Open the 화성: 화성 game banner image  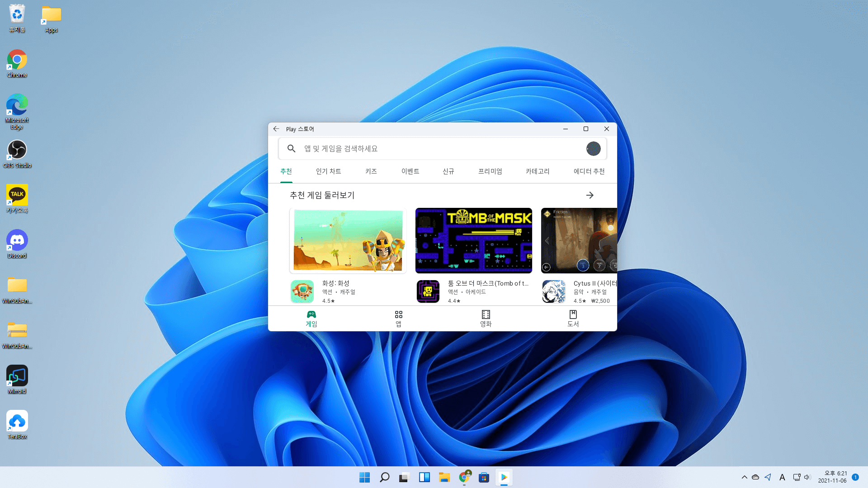(348, 240)
